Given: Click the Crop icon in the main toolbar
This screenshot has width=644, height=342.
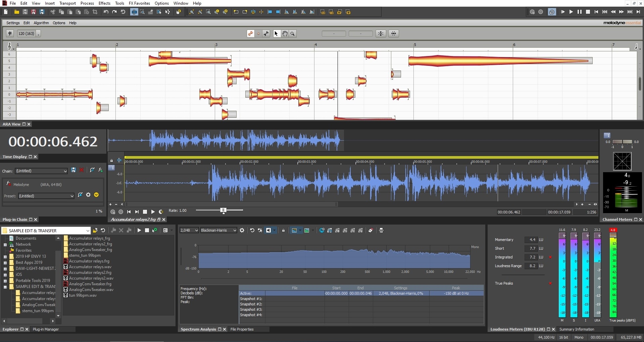Looking at the screenshot, I should (95, 12).
